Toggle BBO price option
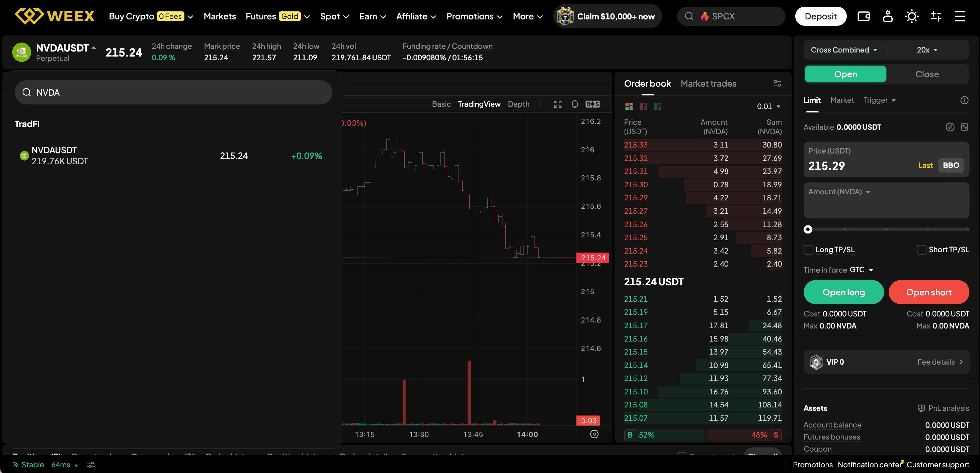Screen dimensions: 980x473 pyautogui.click(x=951, y=165)
